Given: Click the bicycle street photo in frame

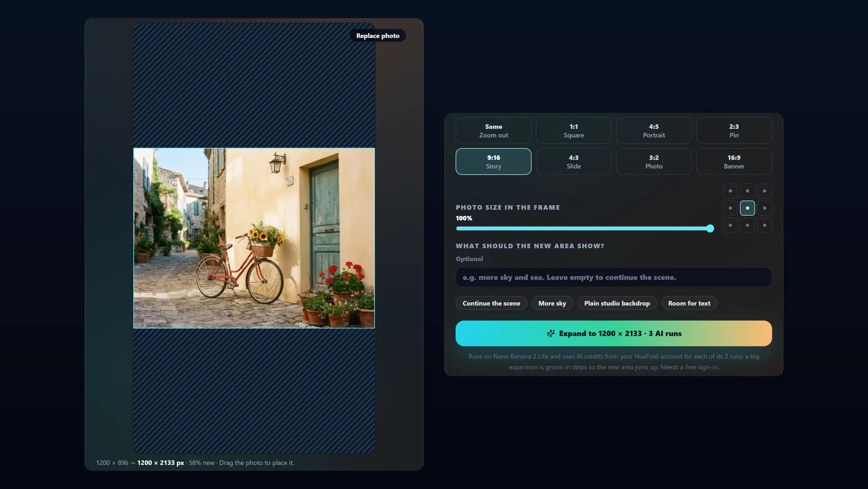Looking at the screenshot, I should 254,238.
